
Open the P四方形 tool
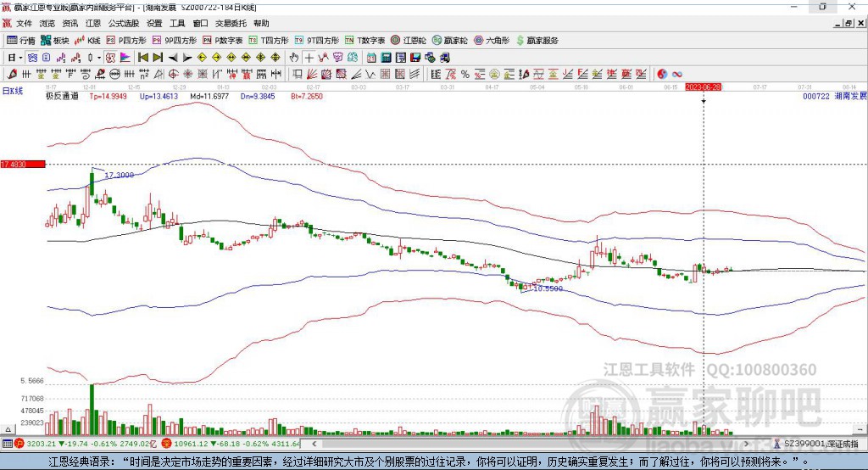[x=126, y=41]
